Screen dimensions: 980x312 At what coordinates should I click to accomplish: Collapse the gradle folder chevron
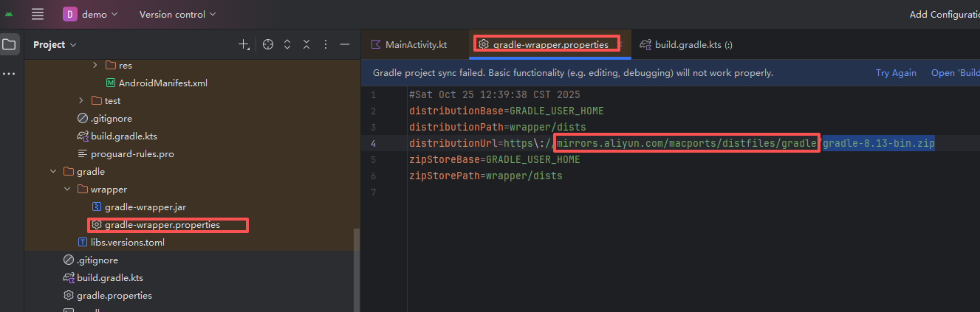[53, 172]
